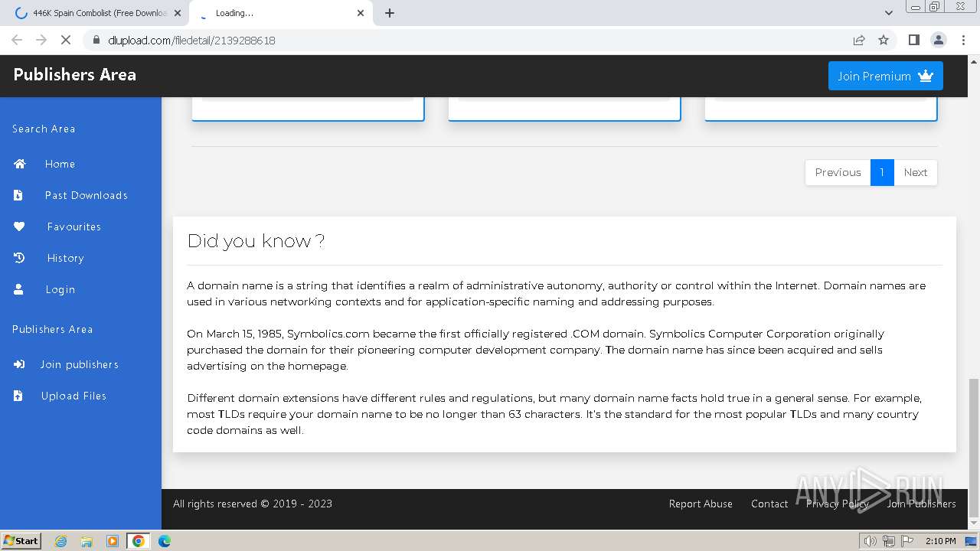The image size is (980, 551).
Task: Click the page vertical scrollbar thumb
Action: [974, 448]
